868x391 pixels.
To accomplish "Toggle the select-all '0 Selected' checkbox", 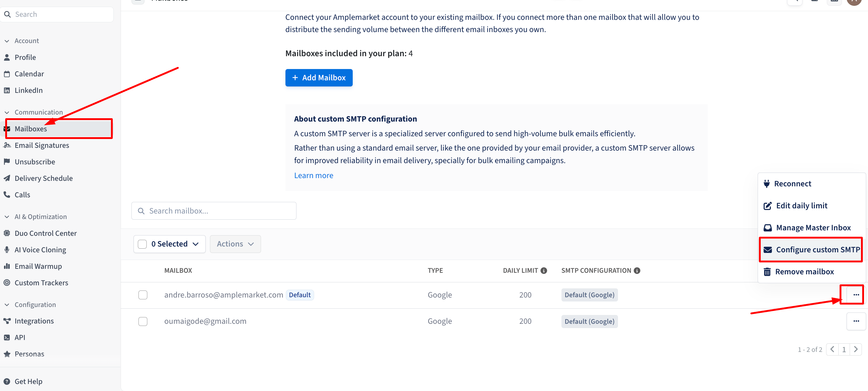I will click(x=142, y=244).
